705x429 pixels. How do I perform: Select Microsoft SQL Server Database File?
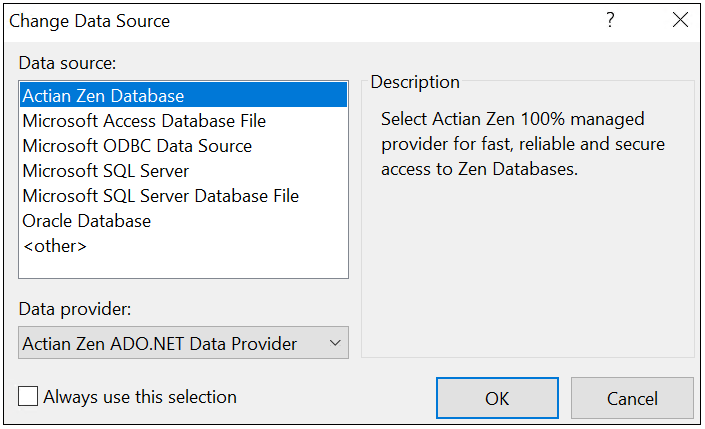click(x=183, y=196)
